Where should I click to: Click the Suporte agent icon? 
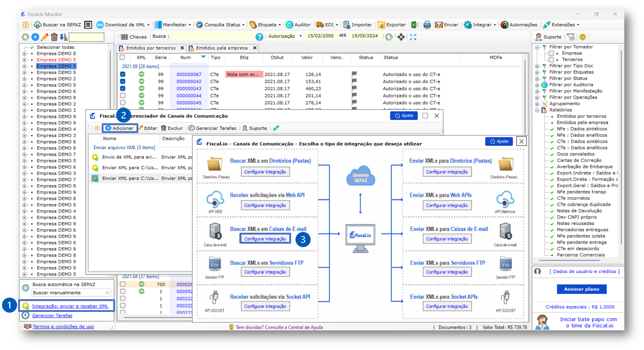[x=539, y=37]
